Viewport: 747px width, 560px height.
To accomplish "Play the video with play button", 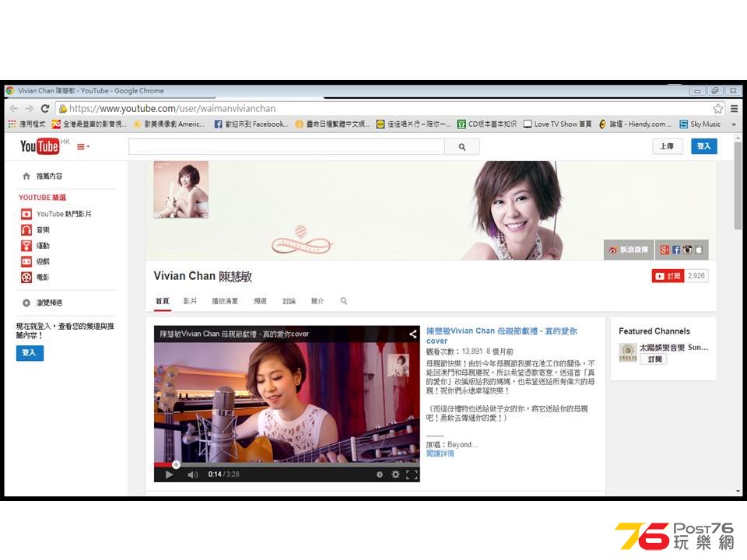I will pos(169,474).
